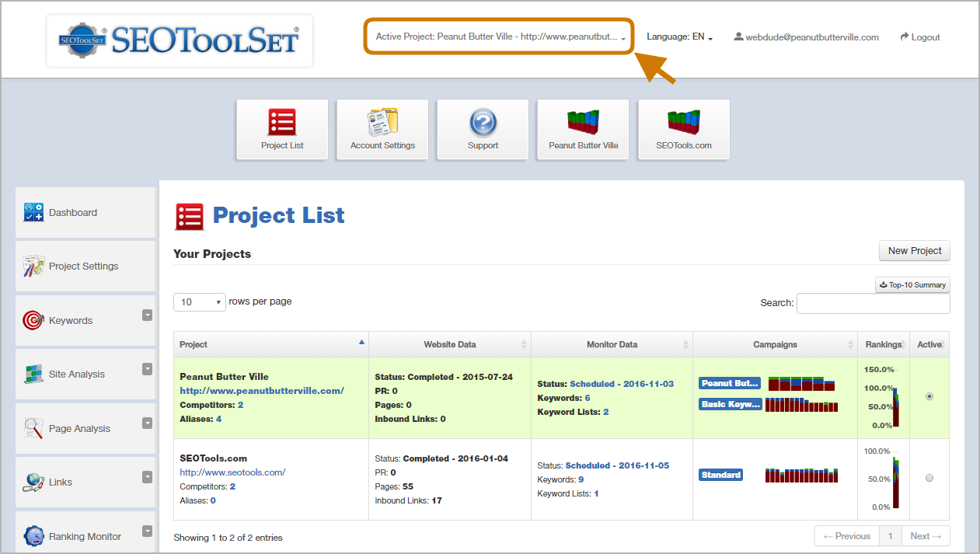Click the Project List heading icon
This screenshot has height=554, width=980.
pos(190,216)
